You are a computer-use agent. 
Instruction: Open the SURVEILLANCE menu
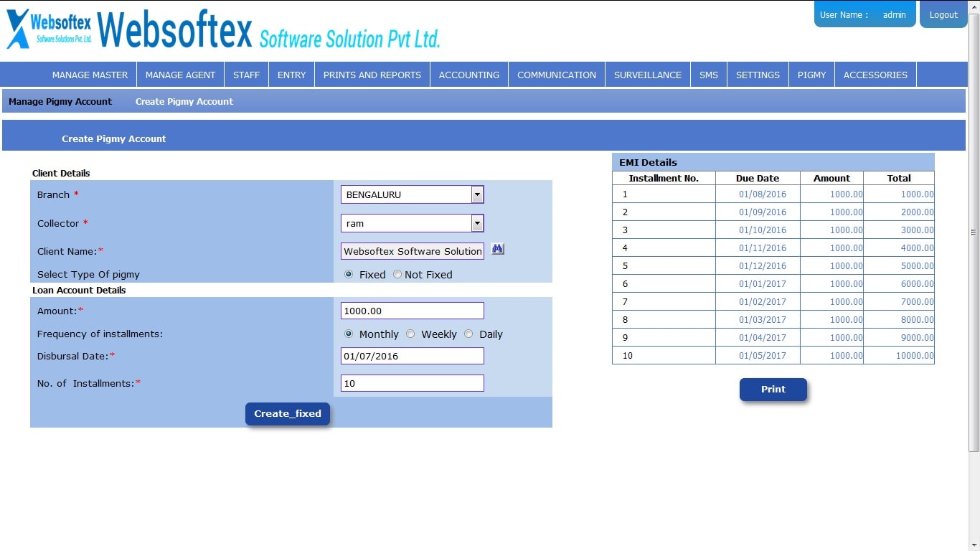coord(648,75)
